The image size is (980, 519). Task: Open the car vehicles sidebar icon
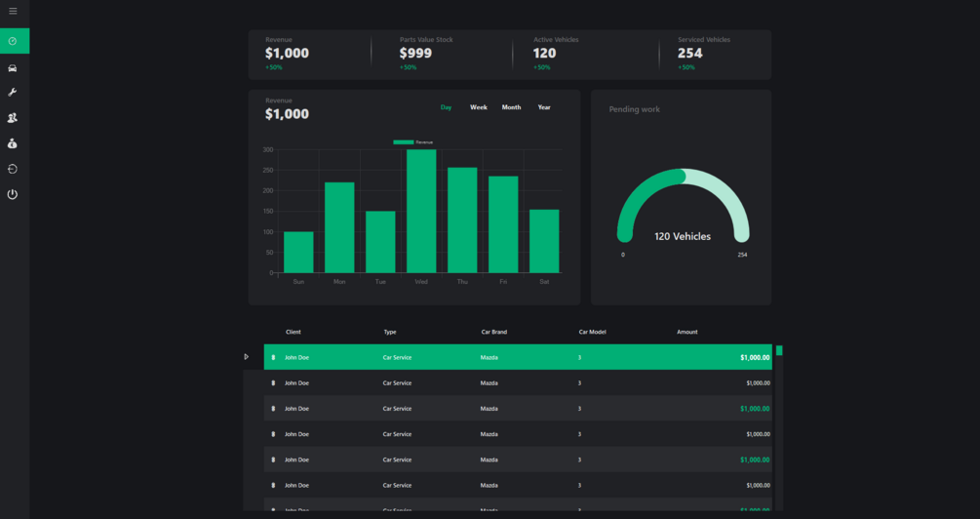tap(13, 68)
